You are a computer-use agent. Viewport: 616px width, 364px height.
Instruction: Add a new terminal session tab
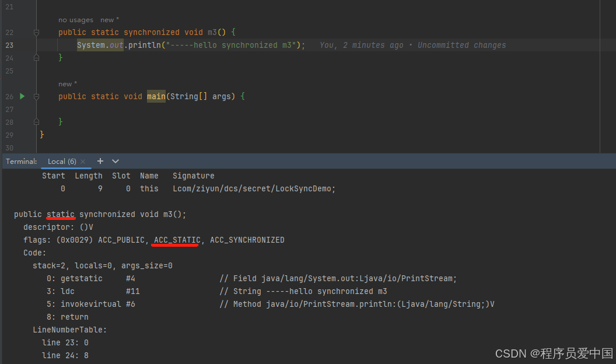click(x=100, y=161)
